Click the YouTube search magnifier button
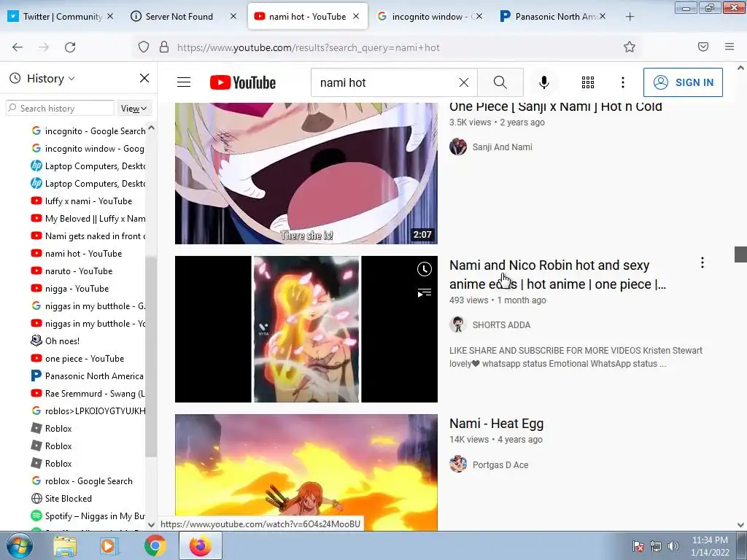Screen dimensions: 747x560 [500, 82]
